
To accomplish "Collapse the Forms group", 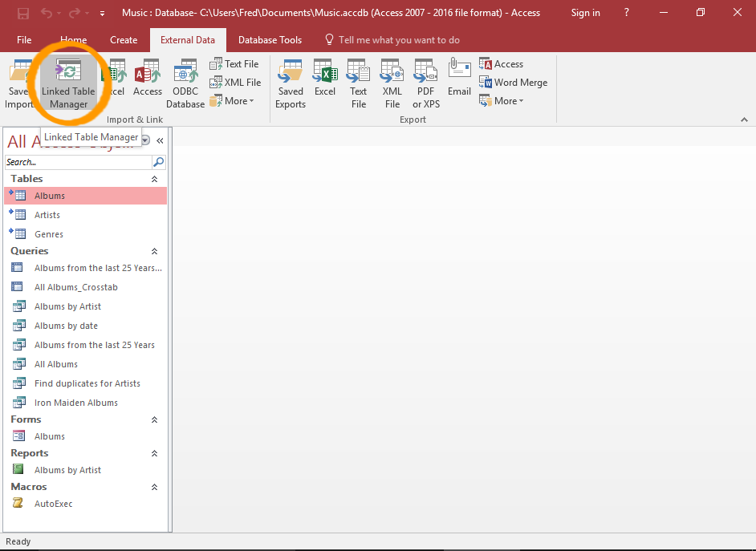I will [x=154, y=420].
